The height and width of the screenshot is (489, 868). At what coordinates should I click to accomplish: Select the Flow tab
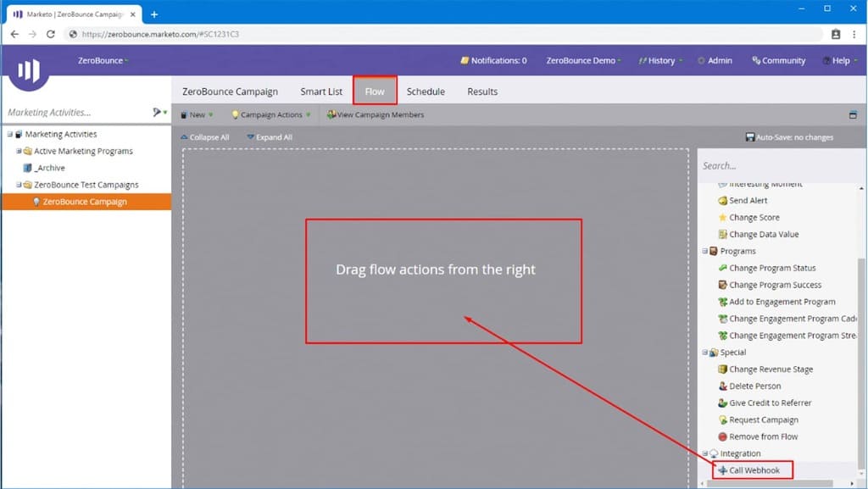coord(375,92)
